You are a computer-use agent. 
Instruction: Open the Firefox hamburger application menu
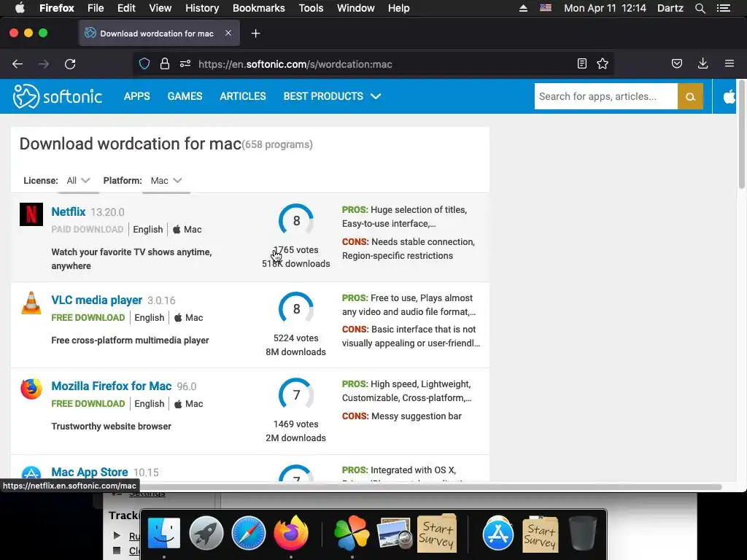[729, 64]
